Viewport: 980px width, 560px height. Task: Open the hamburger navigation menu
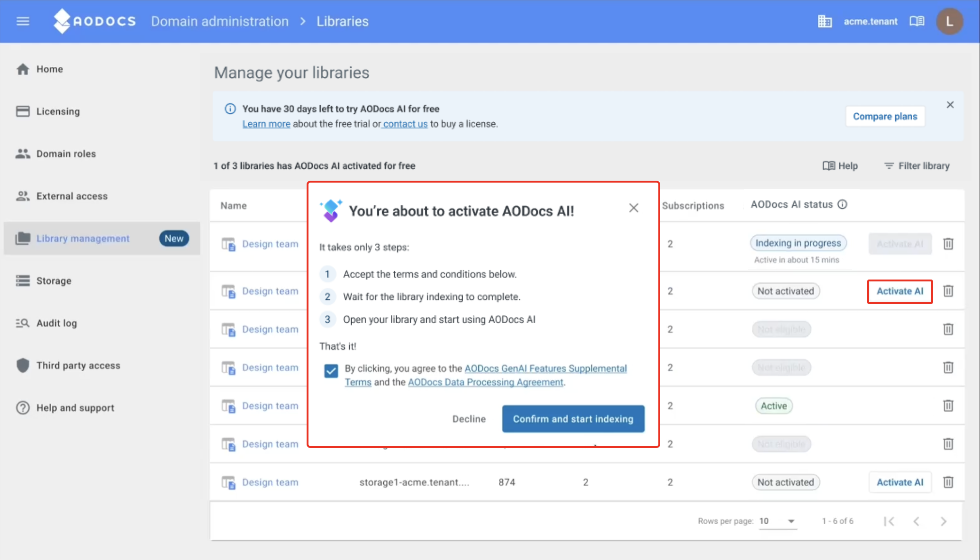pyautogui.click(x=23, y=21)
